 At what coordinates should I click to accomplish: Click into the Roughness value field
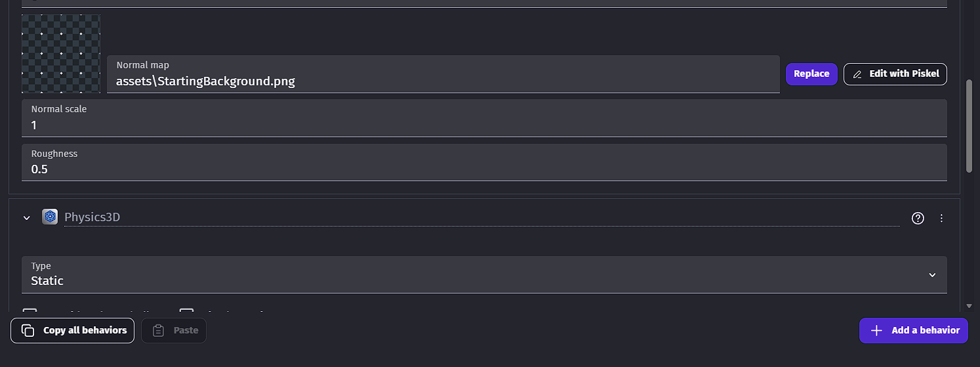pos(484,169)
